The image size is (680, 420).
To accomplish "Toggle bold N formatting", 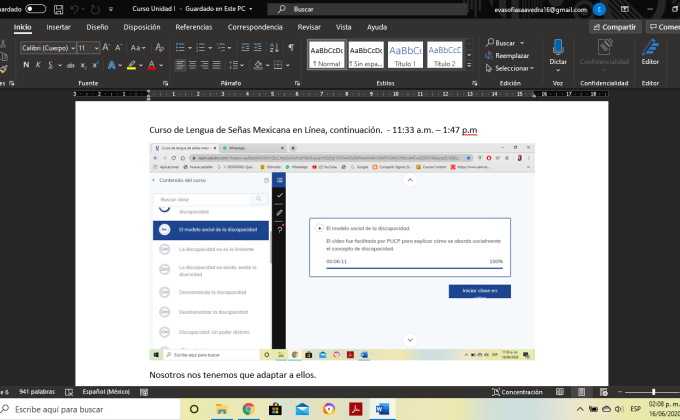I will coord(26,65).
